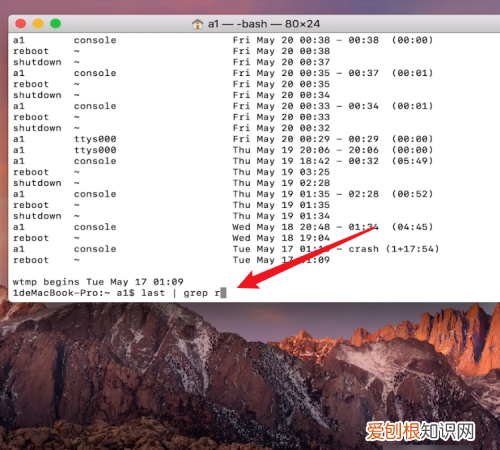Click the word 'crash' in the output
The image size is (500, 450).
click(363, 249)
